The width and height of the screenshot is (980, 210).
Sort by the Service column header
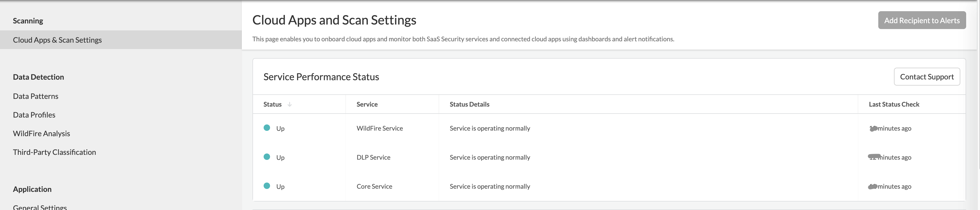point(367,104)
